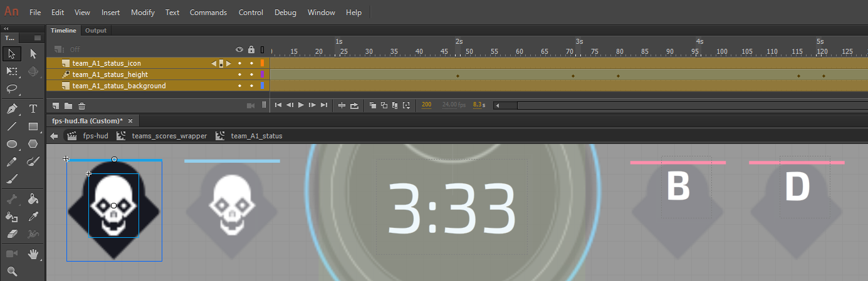Step forward one frame

[x=312, y=105]
